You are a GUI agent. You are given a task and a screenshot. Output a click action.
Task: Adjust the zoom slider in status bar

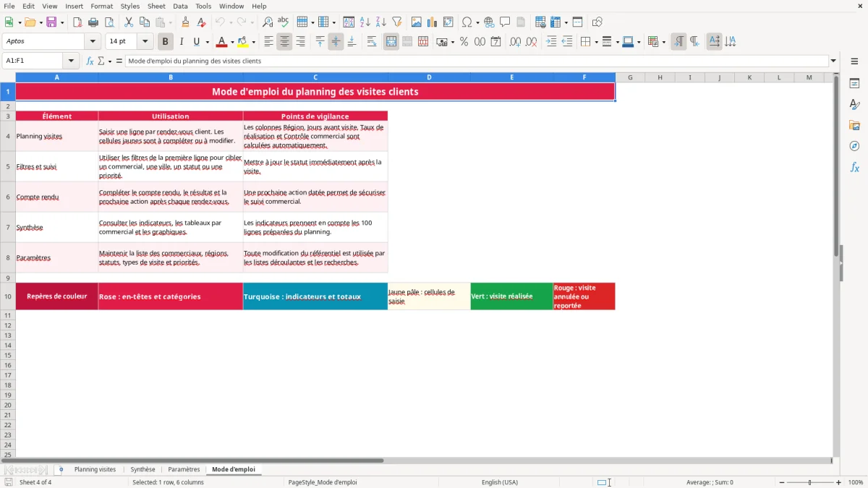(x=809, y=482)
